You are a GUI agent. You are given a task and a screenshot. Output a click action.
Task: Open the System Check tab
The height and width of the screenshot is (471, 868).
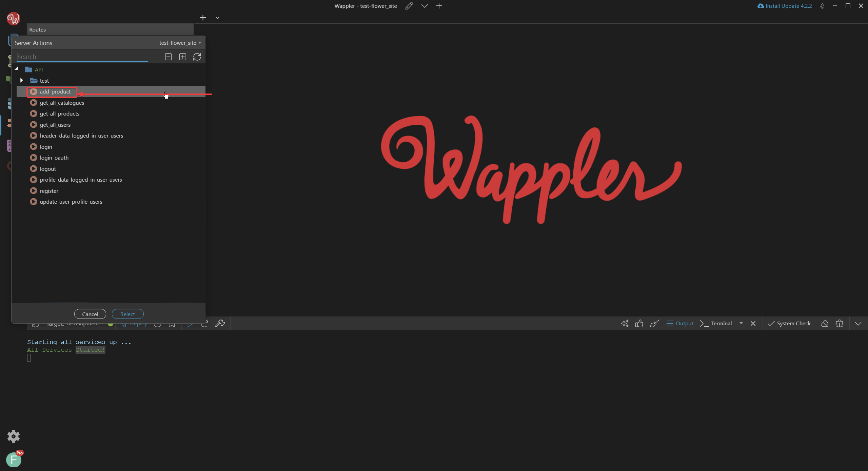(x=789, y=324)
